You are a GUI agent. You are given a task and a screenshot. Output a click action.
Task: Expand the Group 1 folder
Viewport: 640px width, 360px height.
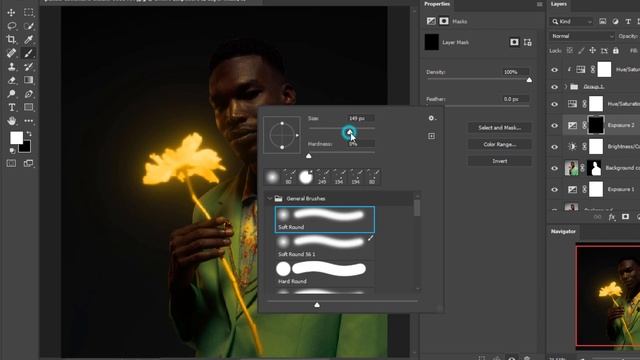[566, 87]
